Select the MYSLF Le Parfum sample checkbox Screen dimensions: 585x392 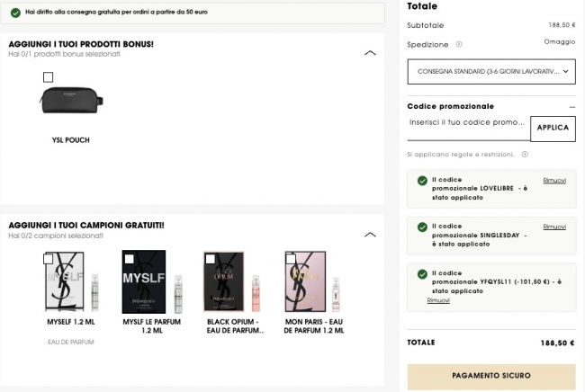[128, 259]
